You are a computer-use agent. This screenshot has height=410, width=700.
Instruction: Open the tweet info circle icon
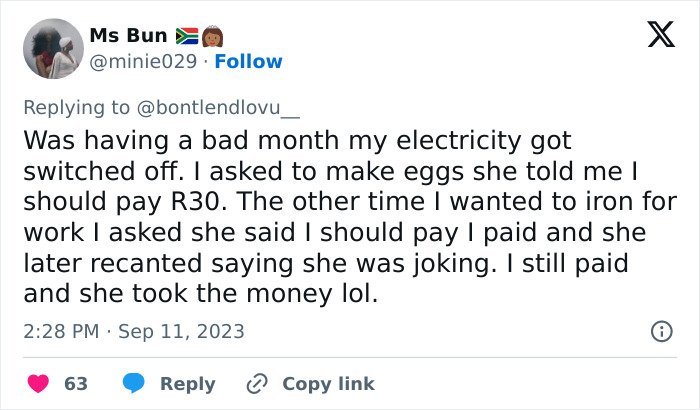[661, 331]
